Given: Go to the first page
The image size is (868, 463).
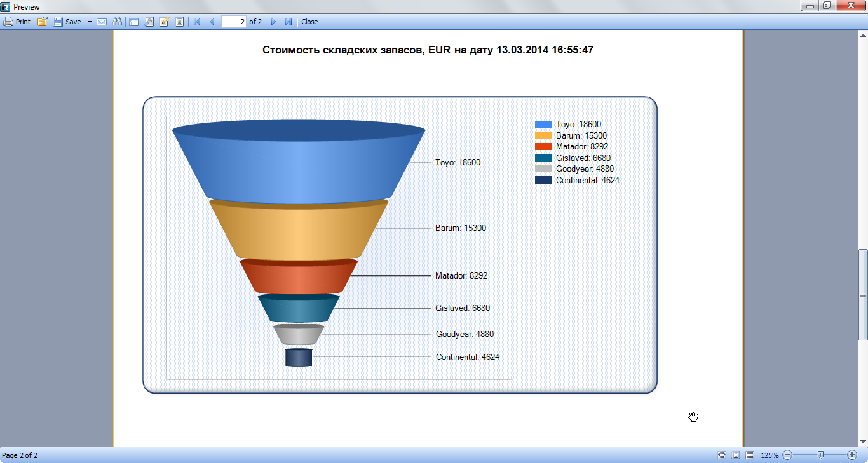Looking at the screenshot, I should click(x=197, y=22).
